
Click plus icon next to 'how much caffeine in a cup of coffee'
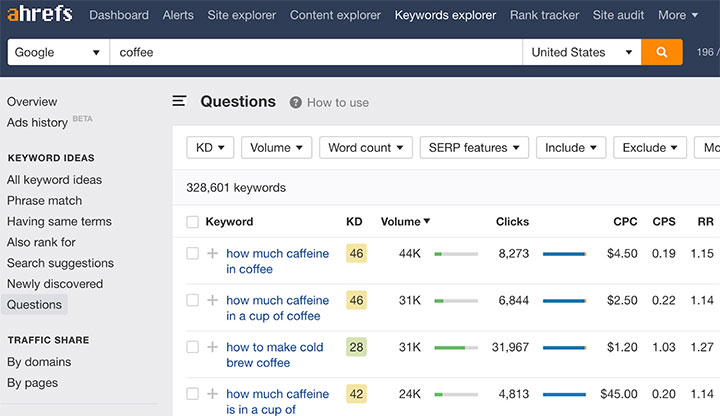pyautogui.click(x=212, y=300)
